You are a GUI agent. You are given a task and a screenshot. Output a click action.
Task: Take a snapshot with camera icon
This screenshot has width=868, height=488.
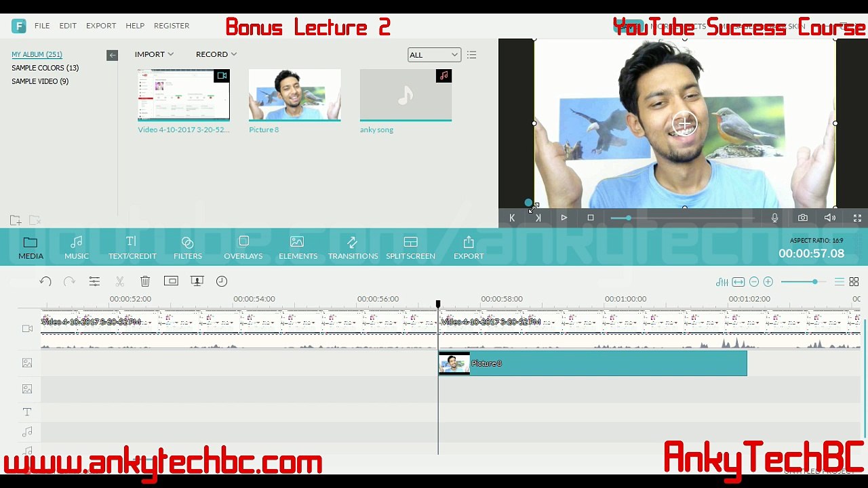click(x=803, y=218)
